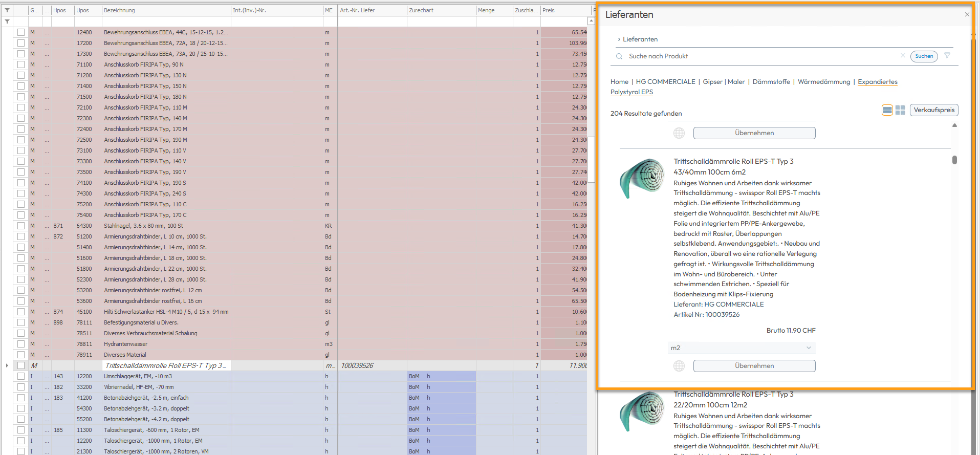The width and height of the screenshot is (980, 455).
Task: Click the Zurechart column header
Action: 441,10
